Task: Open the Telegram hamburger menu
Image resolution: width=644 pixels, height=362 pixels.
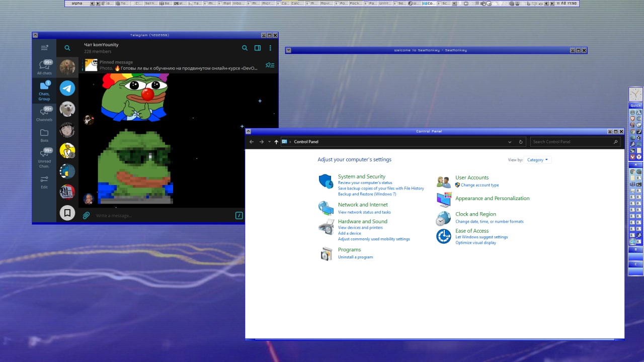Action: click(44, 48)
